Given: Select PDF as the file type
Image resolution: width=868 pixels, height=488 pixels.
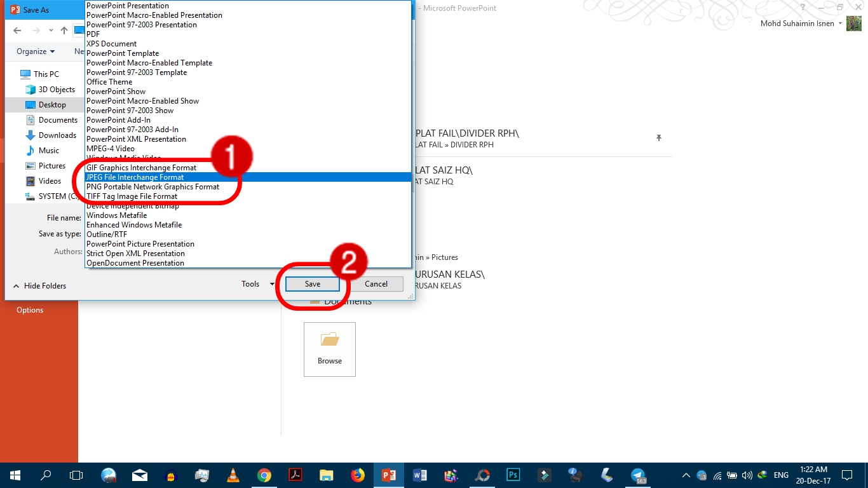Looking at the screenshot, I should click(x=248, y=34).
